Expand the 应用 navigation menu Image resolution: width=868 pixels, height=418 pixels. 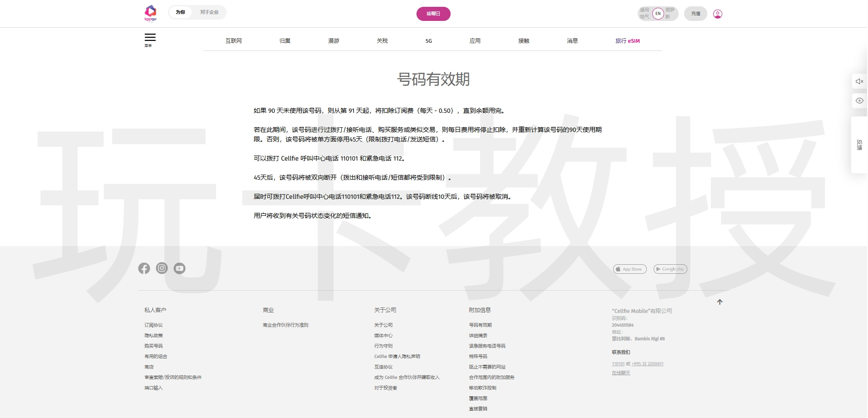tap(475, 41)
